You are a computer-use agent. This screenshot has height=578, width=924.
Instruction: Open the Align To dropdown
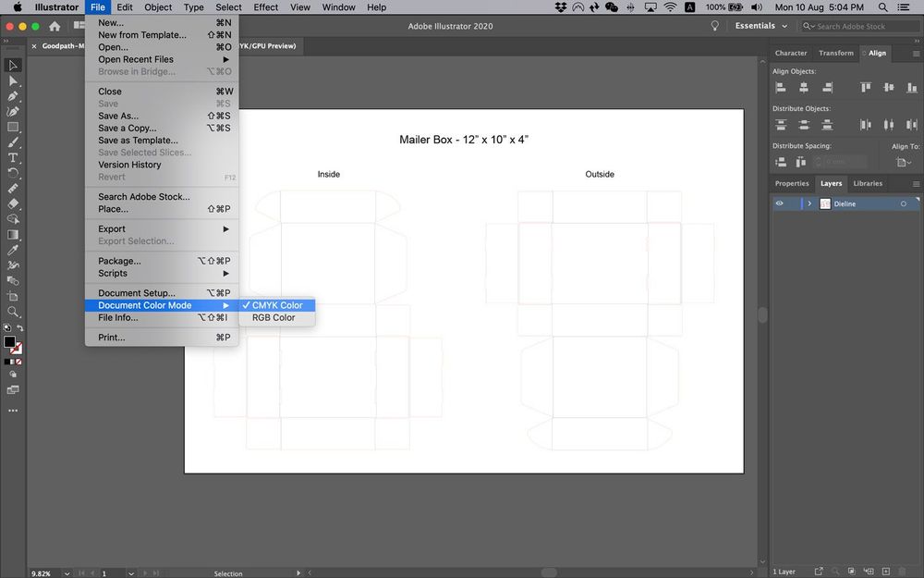pyautogui.click(x=902, y=161)
